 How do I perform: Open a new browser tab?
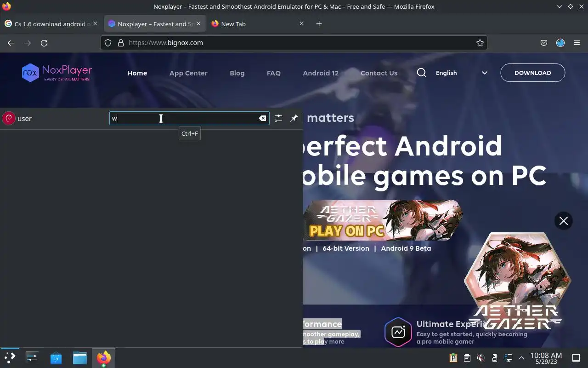[x=319, y=24]
